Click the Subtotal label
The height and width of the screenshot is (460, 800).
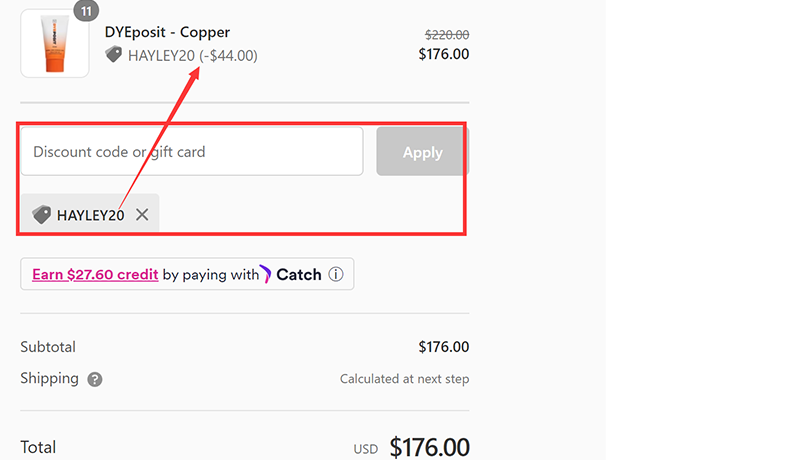[48, 347]
